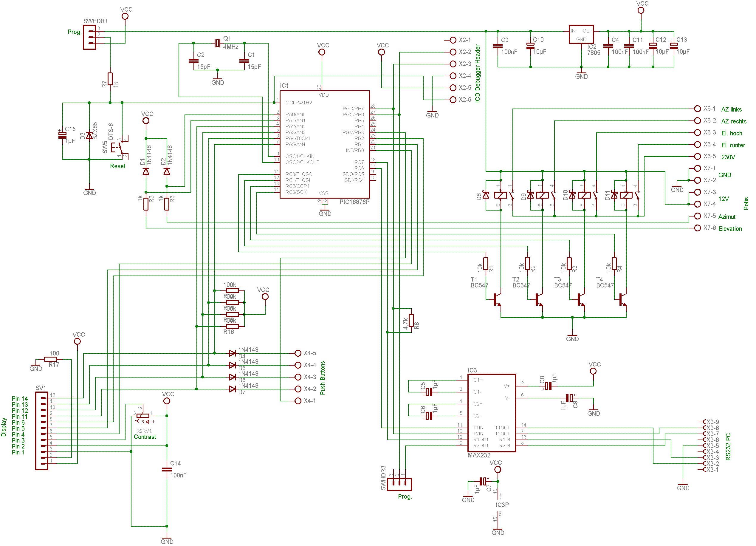This screenshot has height=546, width=756.
Task: Click the GND symbol under crystal capacitors
Action: click(x=218, y=79)
